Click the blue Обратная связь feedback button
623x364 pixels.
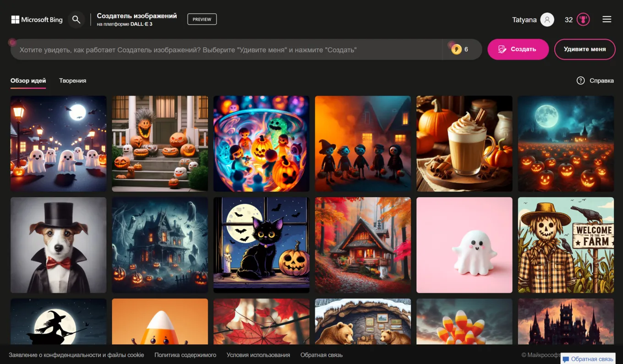[x=588, y=359]
